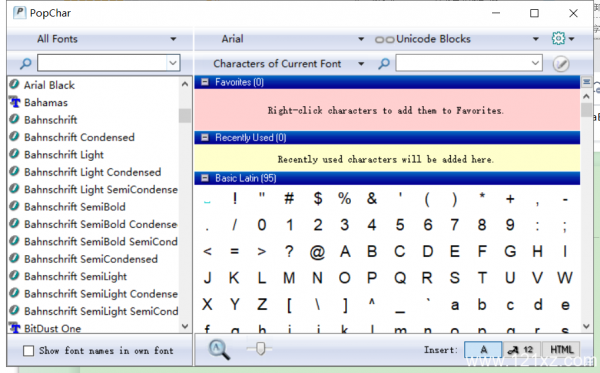600x373 pixels.
Task: Click the round pencil edit icon
Action: (x=561, y=64)
